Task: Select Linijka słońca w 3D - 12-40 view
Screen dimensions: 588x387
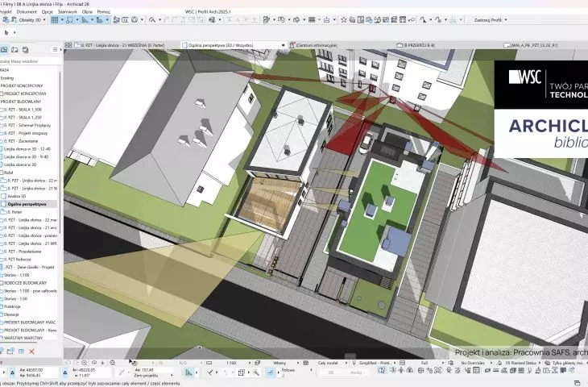Action: click(27, 149)
